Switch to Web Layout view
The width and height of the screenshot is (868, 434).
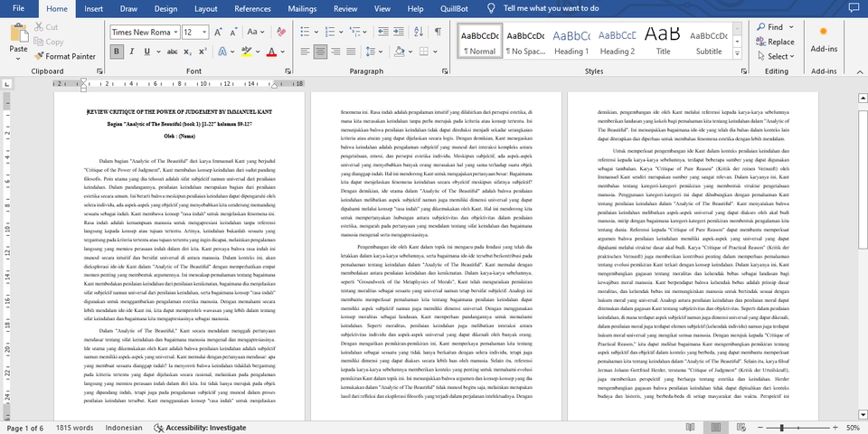(741, 428)
